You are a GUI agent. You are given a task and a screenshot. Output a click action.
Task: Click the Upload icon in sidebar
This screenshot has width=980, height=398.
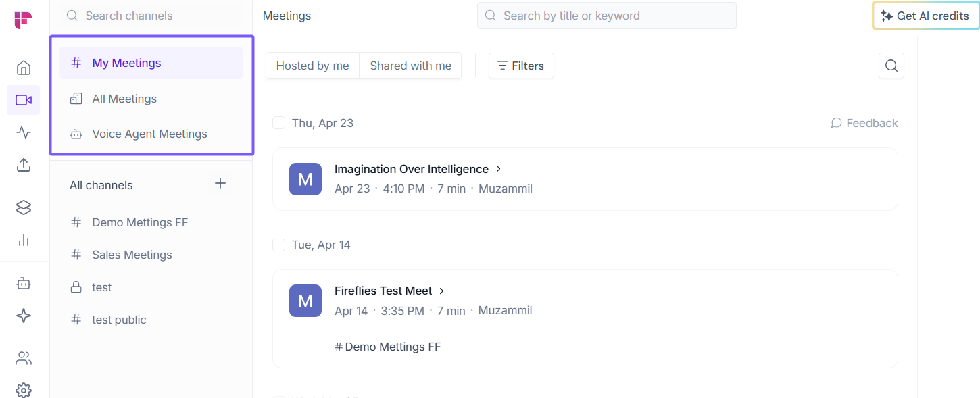[x=24, y=164]
